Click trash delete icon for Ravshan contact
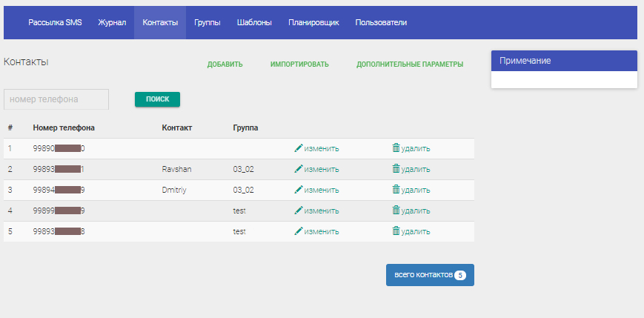The height and width of the screenshot is (318, 644). pyautogui.click(x=396, y=169)
